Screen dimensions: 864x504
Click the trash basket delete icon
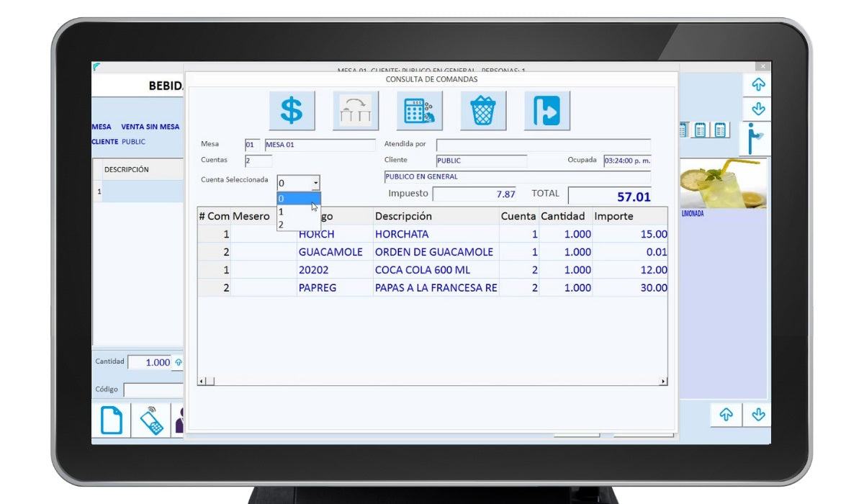pos(483,111)
